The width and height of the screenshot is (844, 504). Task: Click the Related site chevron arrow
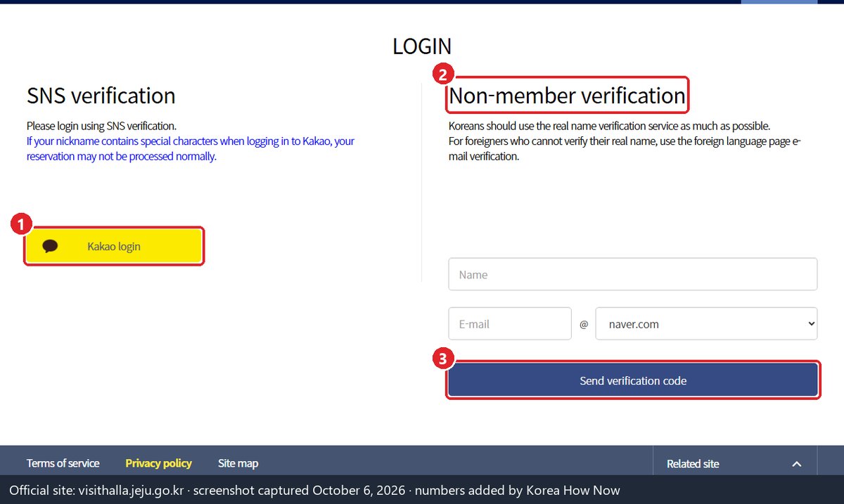[796, 464]
